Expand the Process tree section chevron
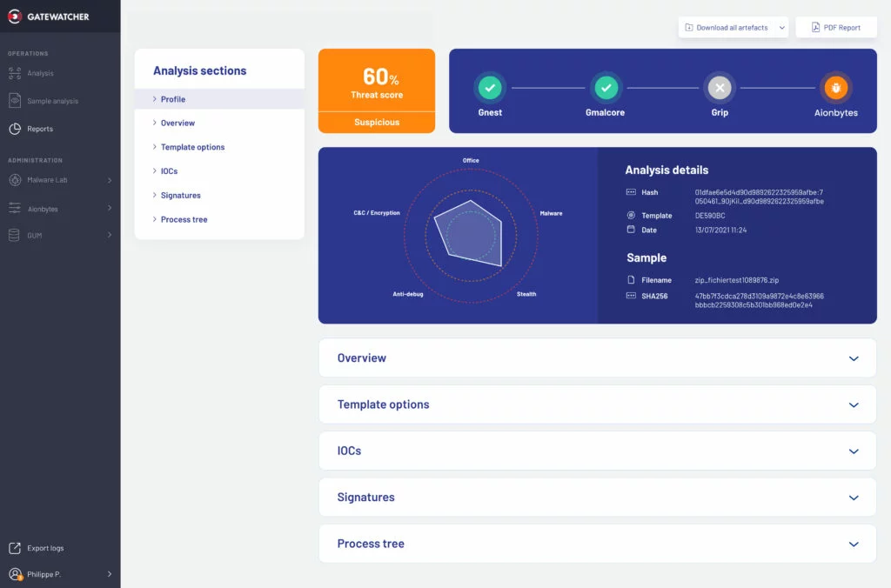Screen dimensions: 891x588 [x=854, y=545]
